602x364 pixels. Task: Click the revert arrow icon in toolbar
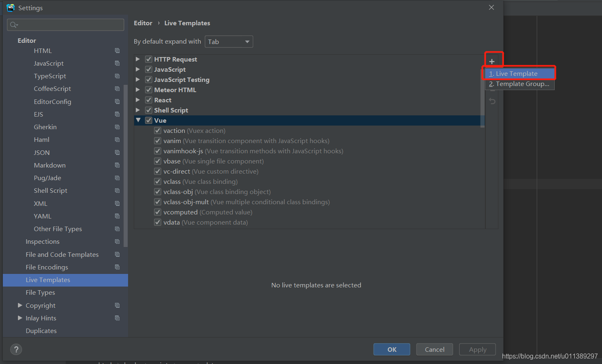[x=492, y=101]
